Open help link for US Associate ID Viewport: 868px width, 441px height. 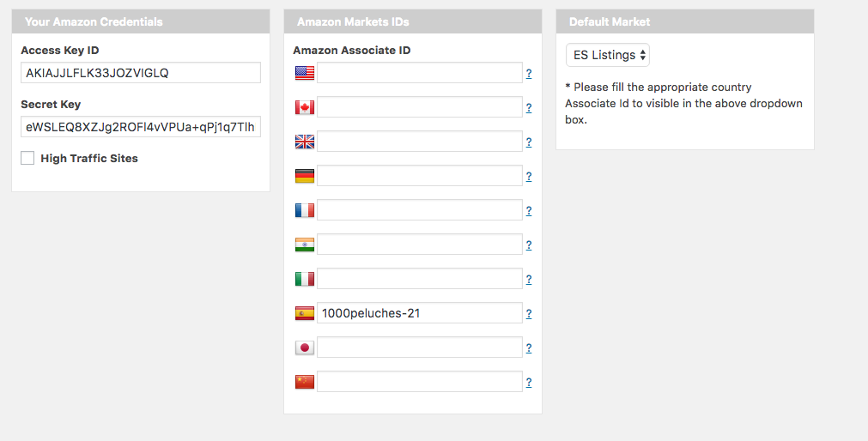pyautogui.click(x=529, y=74)
